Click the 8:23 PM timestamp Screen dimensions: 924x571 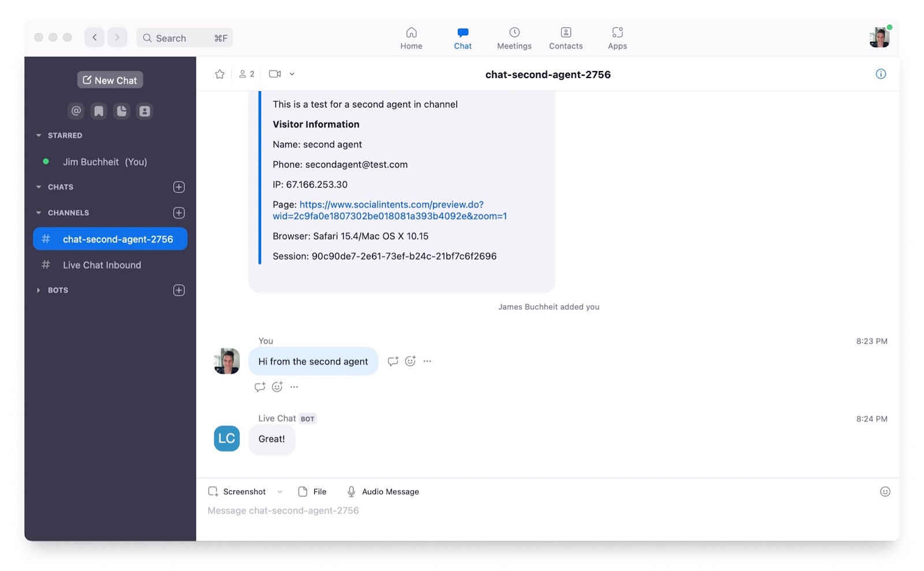point(871,342)
